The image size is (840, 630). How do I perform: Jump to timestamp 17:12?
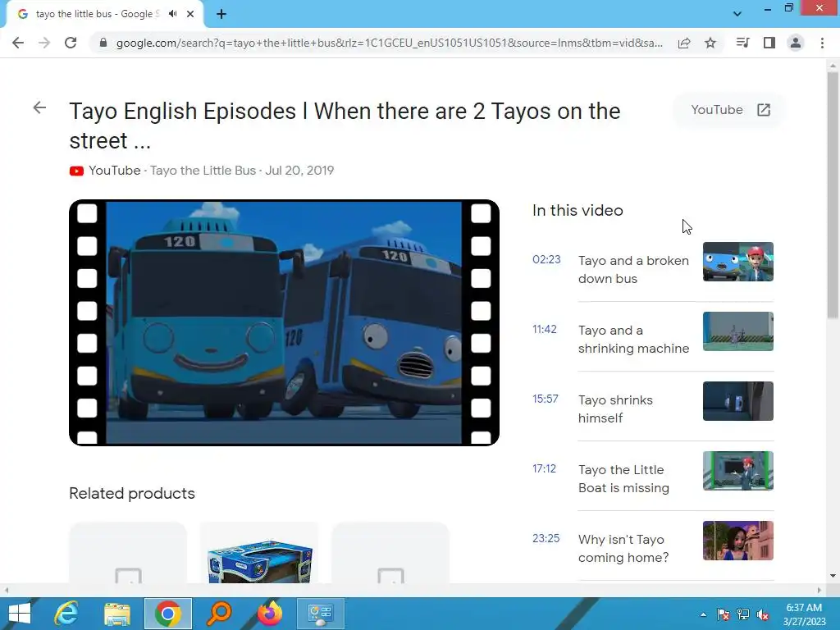click(544, 468)
